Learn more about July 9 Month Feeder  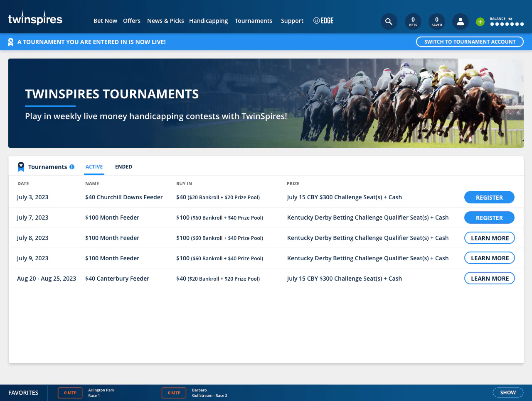coord(490,258)
